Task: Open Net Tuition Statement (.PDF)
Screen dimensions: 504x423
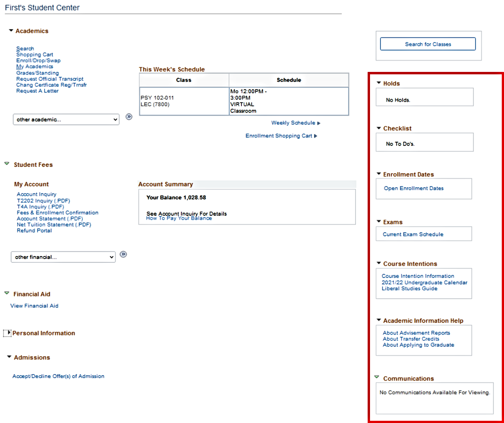Action: click(x=54, y=225)
